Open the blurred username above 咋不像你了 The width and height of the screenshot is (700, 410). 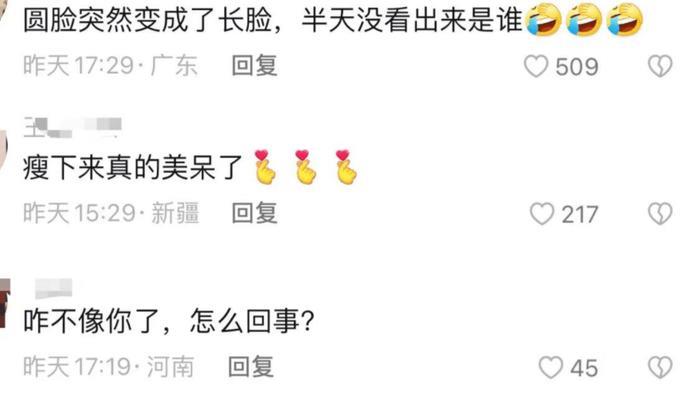click(54, 288)
